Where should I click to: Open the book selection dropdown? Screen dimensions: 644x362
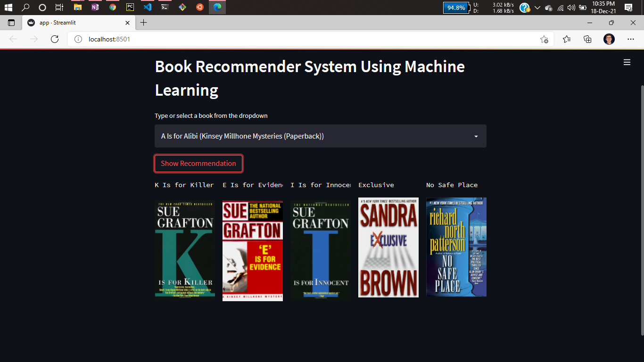[321, 136]
